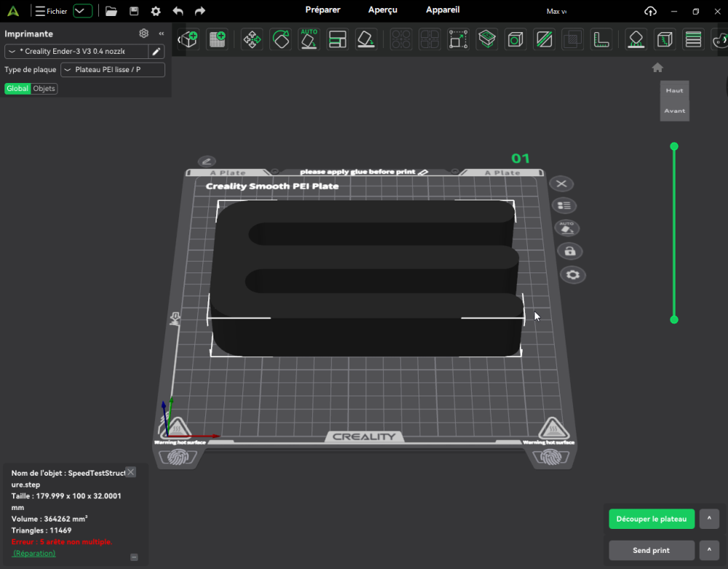Click the bottom handle of layer slider
The height and width of the screenshot is (569, 728).
674,320
